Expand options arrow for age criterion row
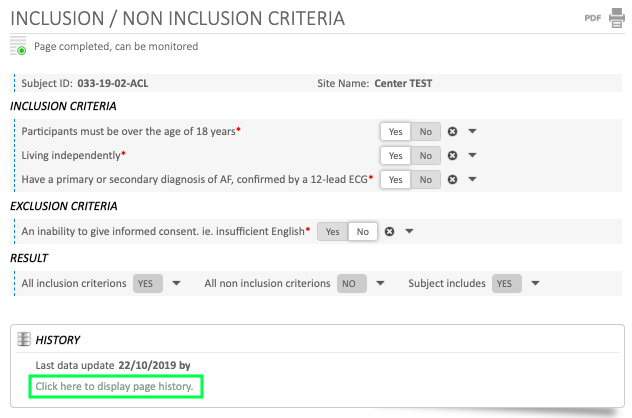 [473, 131]
